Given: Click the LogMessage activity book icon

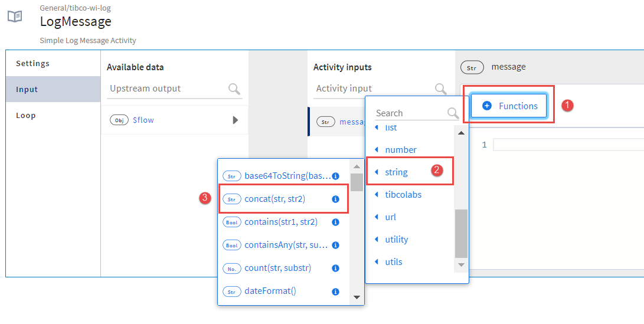Looking at the screenshot, I should 15,17.
